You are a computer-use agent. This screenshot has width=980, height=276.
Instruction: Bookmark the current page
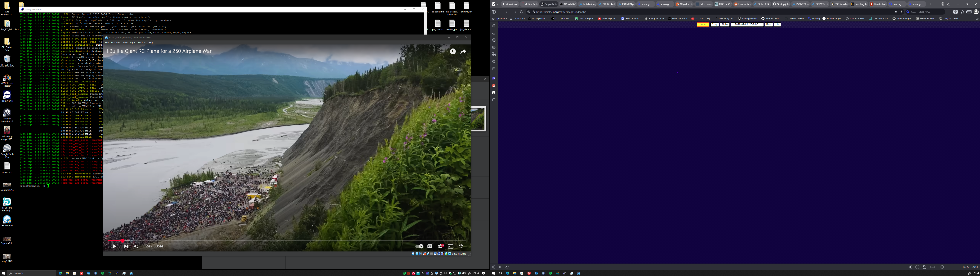[x=901, y=12]
